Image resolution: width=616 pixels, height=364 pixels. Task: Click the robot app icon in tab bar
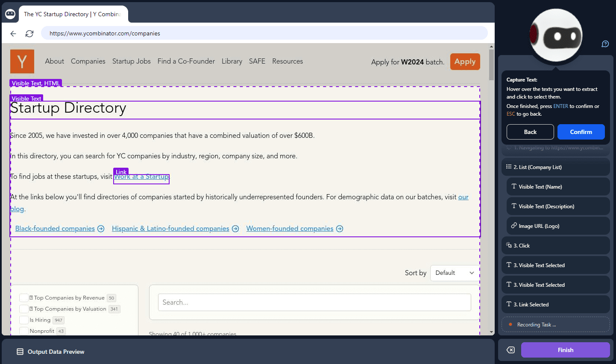(x=10, y=14)
